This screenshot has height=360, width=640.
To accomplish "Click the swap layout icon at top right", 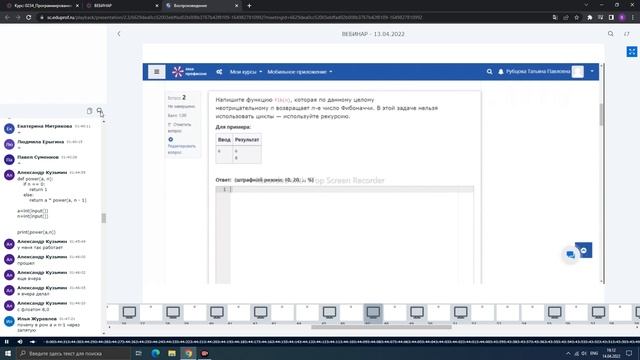I will pos(627,34).
